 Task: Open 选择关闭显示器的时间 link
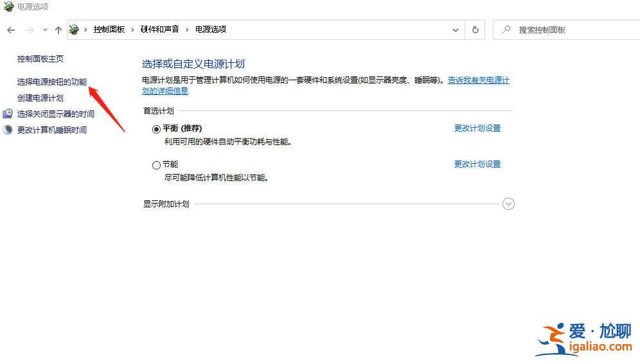tap(56, 114)
